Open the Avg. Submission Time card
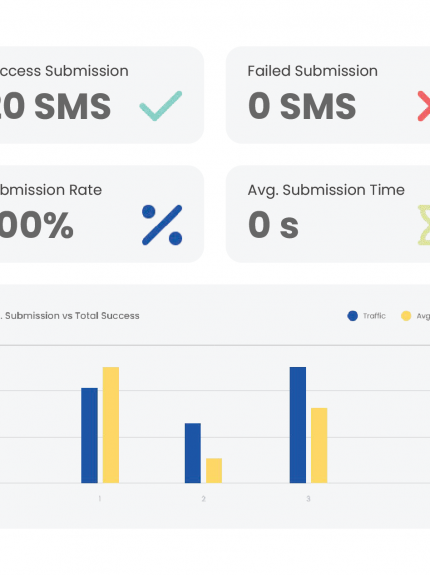The image size is (430, 575). pos(328,214)
